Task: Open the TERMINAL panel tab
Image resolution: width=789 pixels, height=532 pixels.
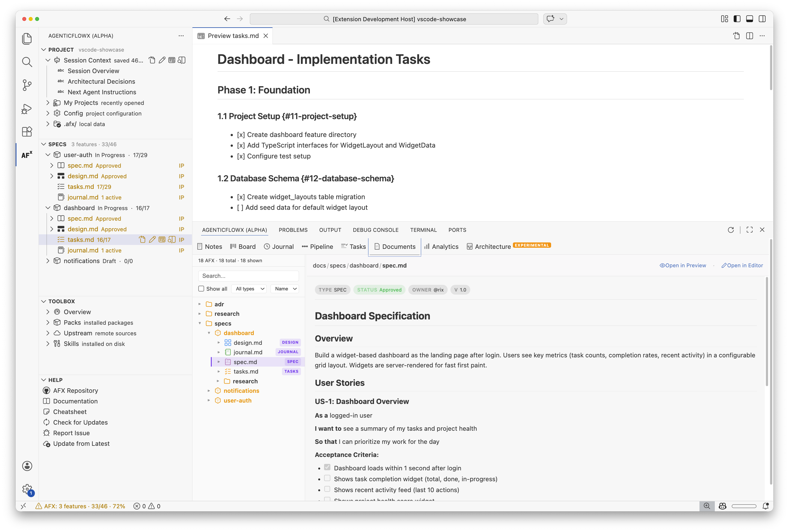Action: 423,230
